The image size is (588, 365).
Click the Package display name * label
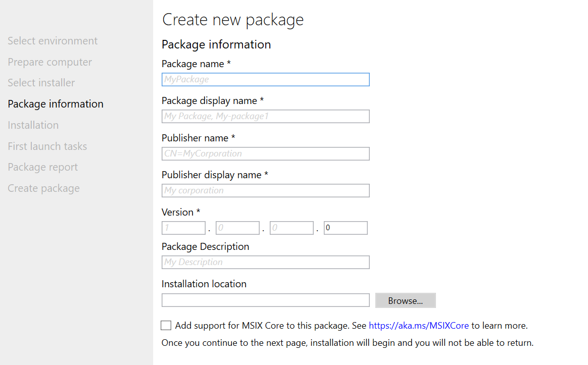pyautogui.click(x=213, y=101)
